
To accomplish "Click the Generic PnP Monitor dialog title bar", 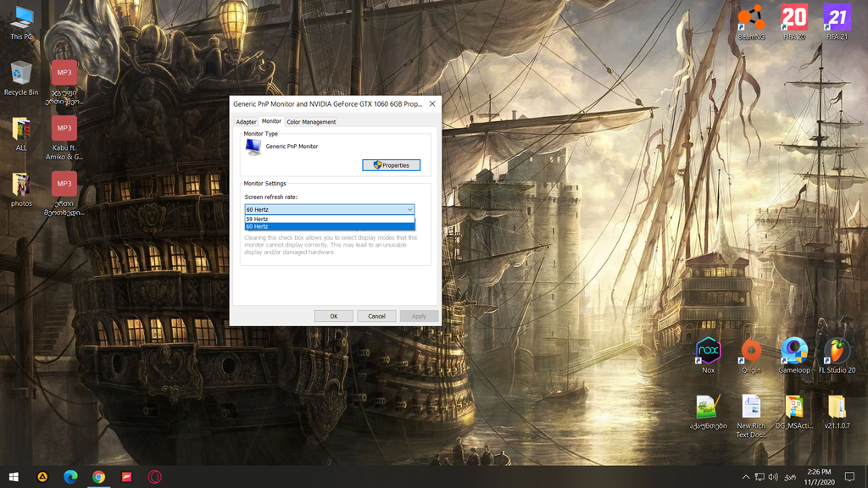I will (328, 103).
